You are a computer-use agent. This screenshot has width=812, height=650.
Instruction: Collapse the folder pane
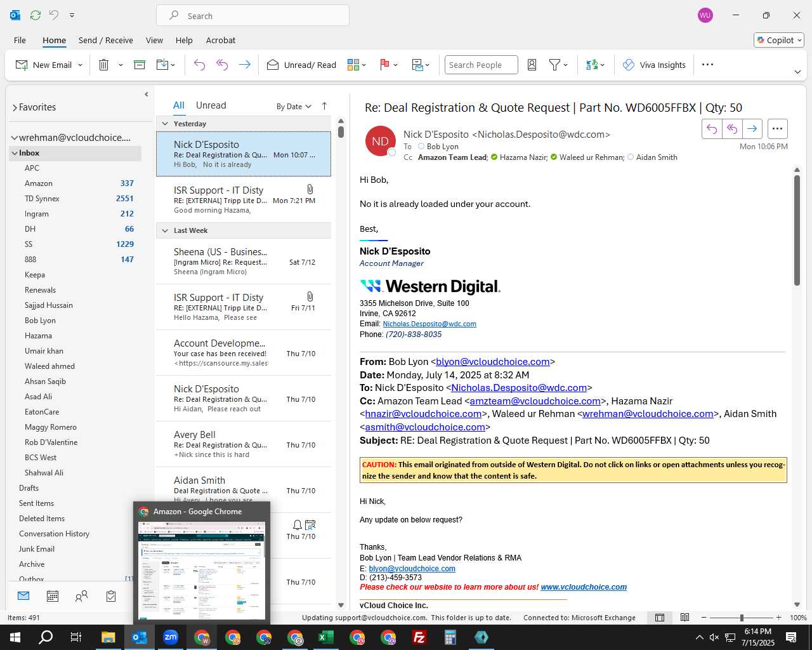[146, 94]
